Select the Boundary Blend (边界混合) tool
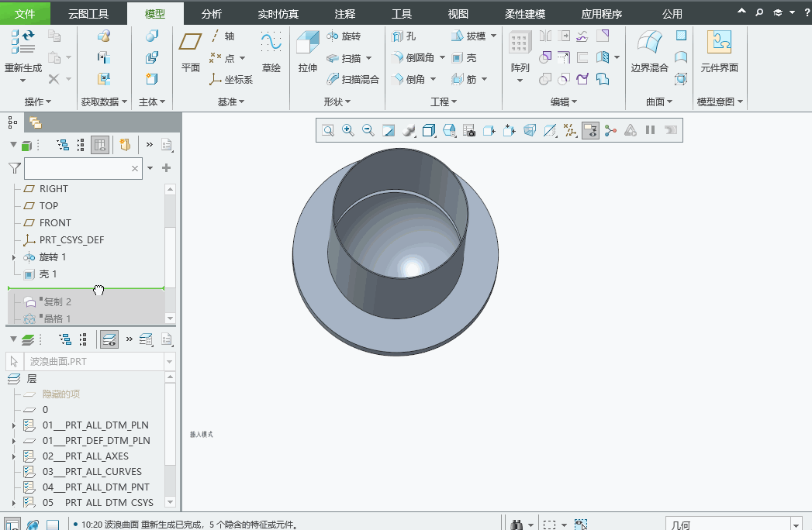812x530 pixels. coord(649,51)
